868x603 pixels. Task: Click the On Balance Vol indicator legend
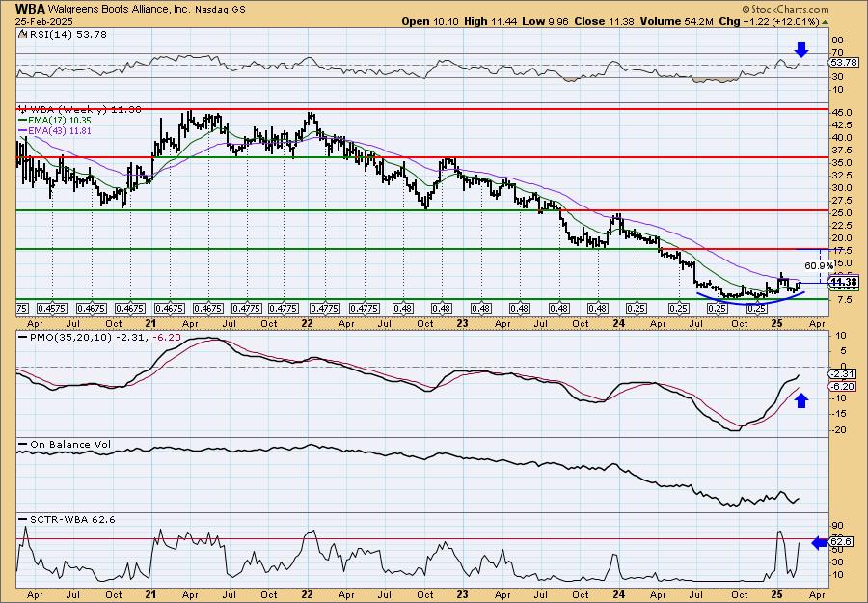point(65,444)
